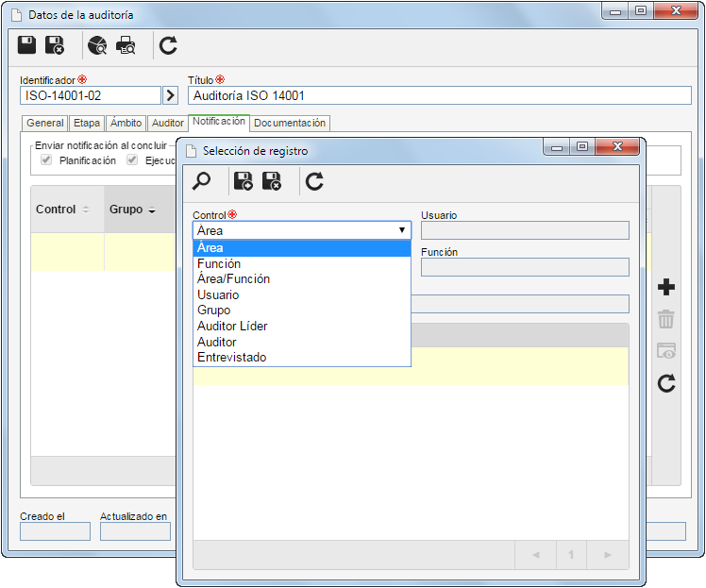
Task: Select Auditor option in dropdown list
Action: (x=302, y=343)
